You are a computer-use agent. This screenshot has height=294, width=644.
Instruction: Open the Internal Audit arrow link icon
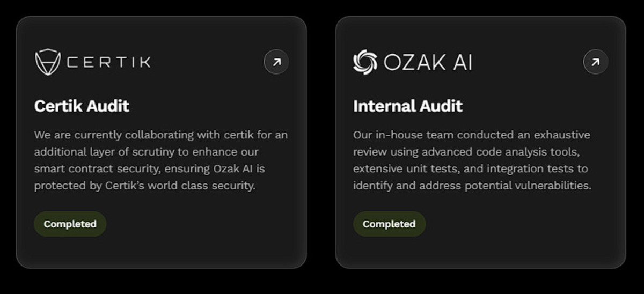pyautogui.click(x=596, y=62)
